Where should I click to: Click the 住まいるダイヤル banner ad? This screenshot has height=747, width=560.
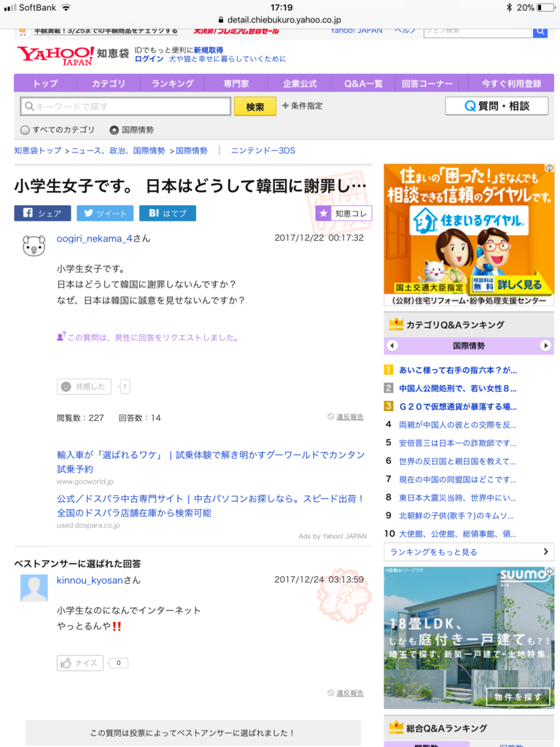click(469, 235)
